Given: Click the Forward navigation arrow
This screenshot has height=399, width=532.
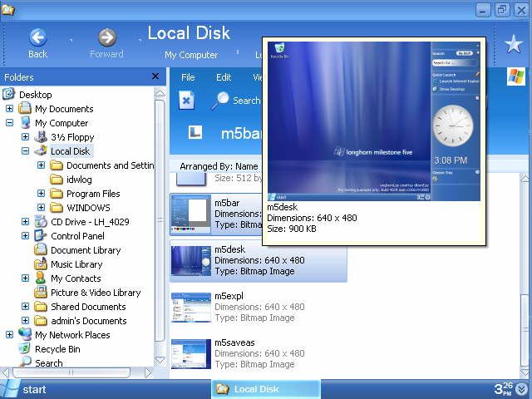Looking at the screenshot, I should pyautogui.click(x=107, y=37).
